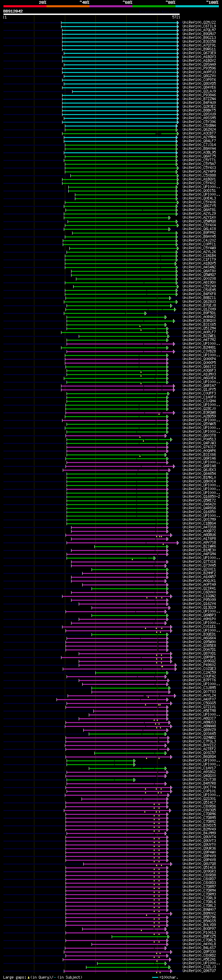This screenshot has height=980, width=222.
Task: Select label UniRef100_Q6ZH24
Action: click(x=199, y=129)
